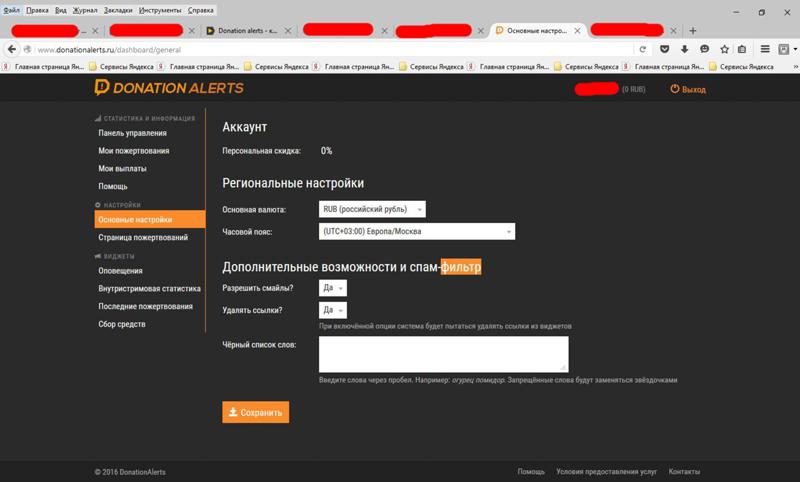Close the Основные настро... tab
The image size is (800, 482).
point(577,31)
